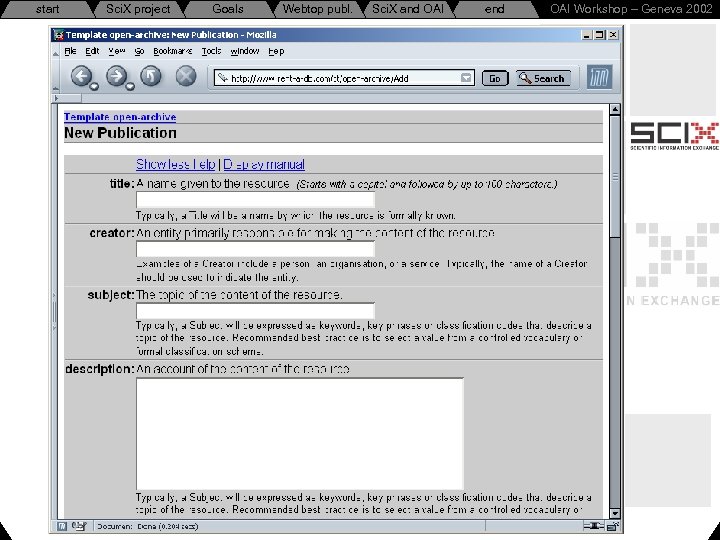The image size is (720, 540).
Task: Click the Back navigation arrow button
Action: tap(81, 76)
